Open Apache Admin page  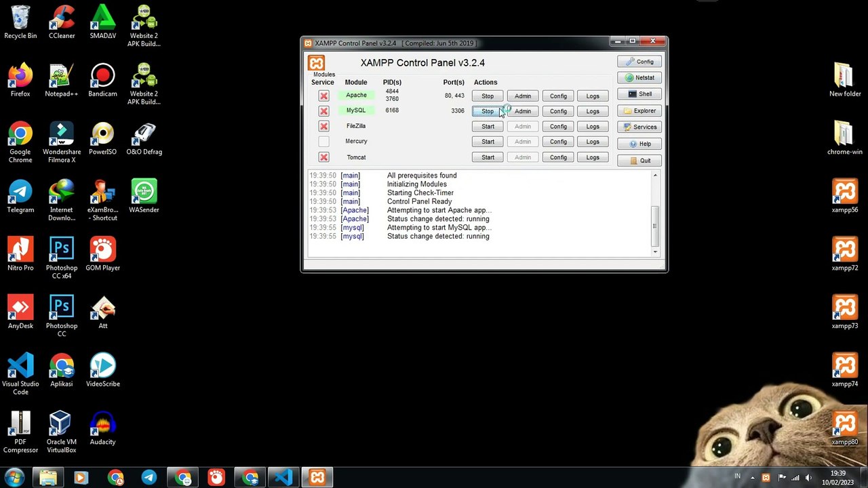pyautogui.click(x=523, y=96)
